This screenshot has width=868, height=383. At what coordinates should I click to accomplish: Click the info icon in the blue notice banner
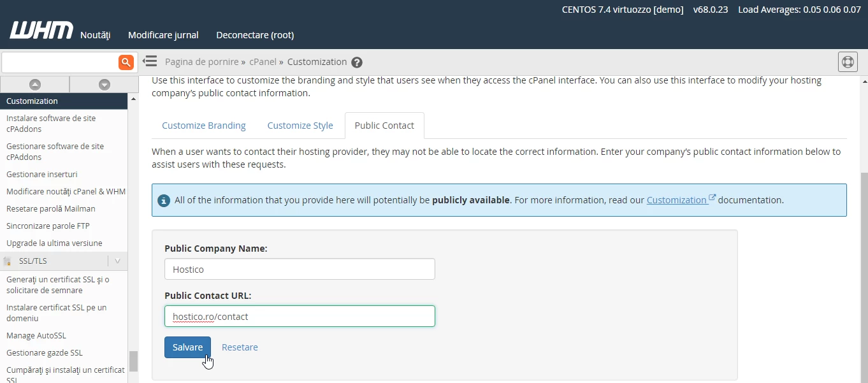pos(164,200)
